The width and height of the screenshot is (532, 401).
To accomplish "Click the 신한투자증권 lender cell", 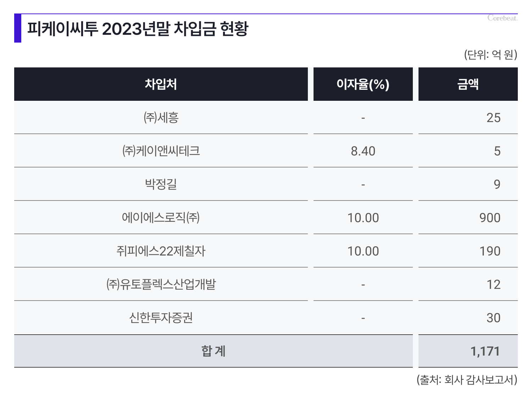I will pos(161,318).
